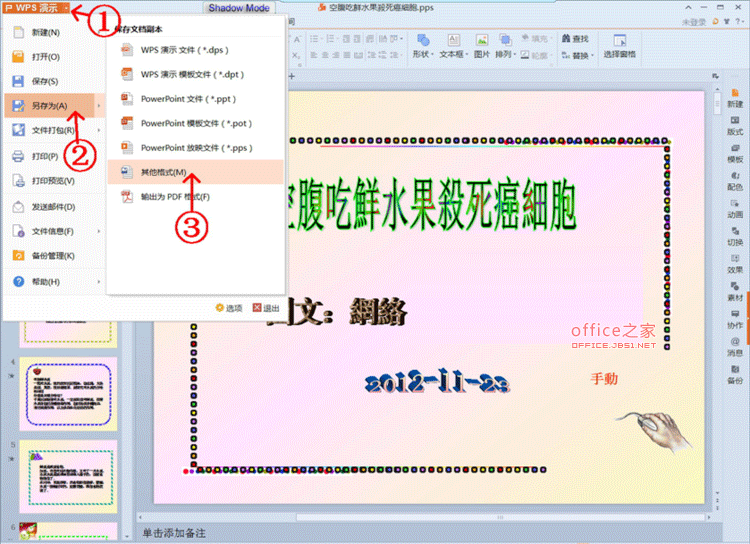Screen dimensions: 750x544
Task: Select the 2012-11-23 date text on slide
Action: (x=437, y=382)
